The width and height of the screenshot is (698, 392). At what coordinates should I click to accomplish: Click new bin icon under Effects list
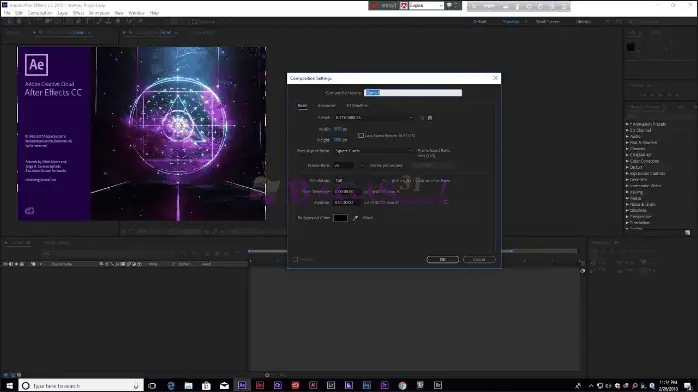click(687, 232)
